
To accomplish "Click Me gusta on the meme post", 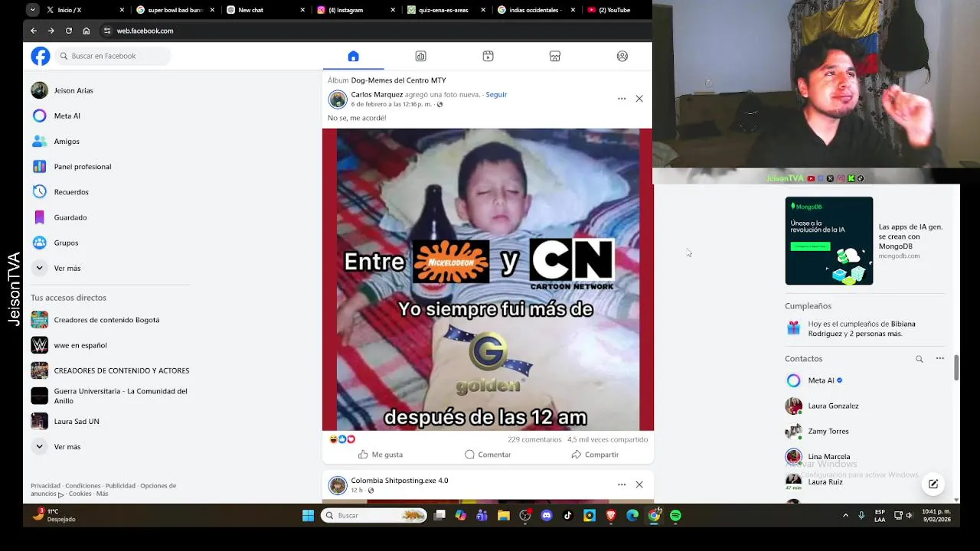I will point(381,455).
